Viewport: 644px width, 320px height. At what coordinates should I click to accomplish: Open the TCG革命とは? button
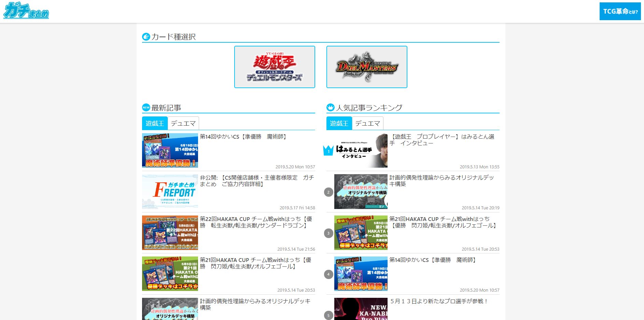(x=620, y=11)
